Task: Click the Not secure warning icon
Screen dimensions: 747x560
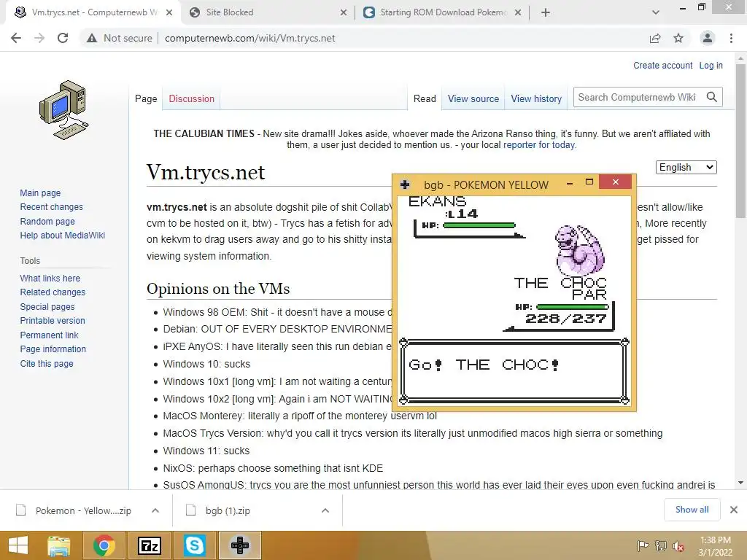Action: [92, 38]
